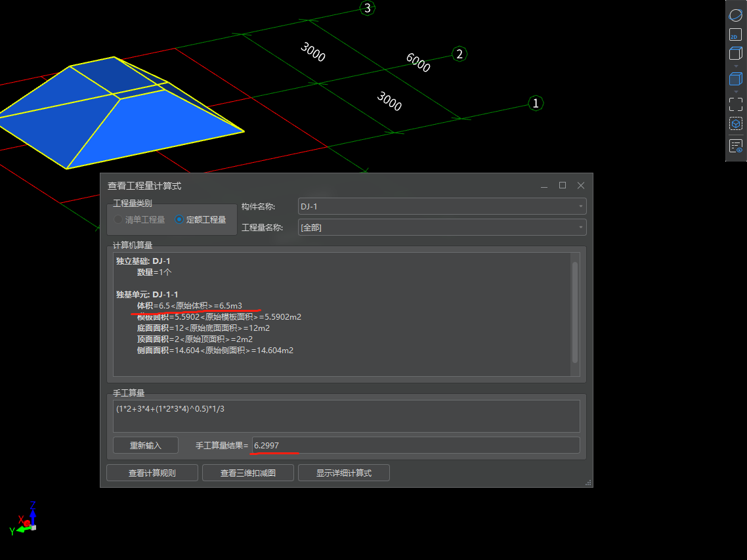
Task: Activate the orbit rotate view icon
Action: point(736,15)
